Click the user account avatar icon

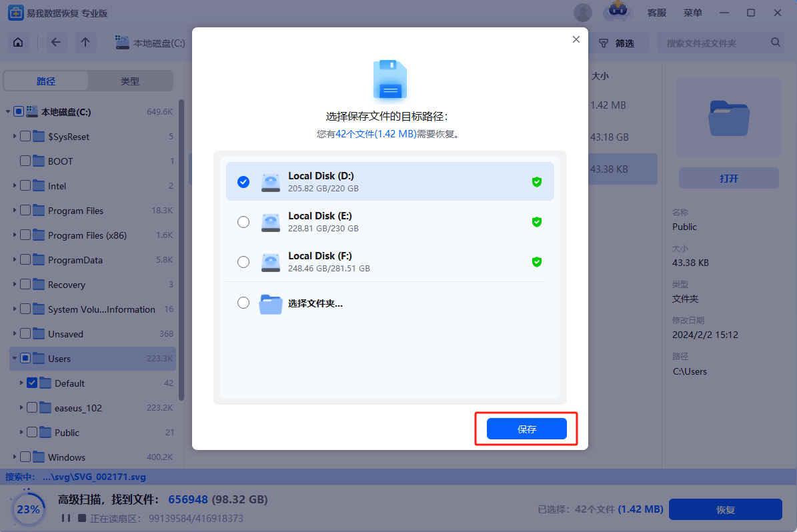582,13
